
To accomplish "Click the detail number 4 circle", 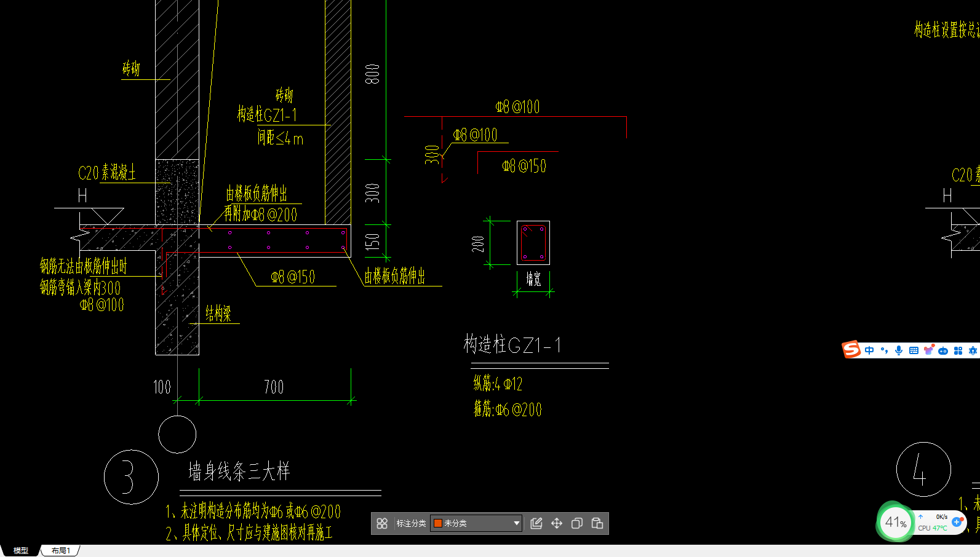I will pos(923,469).
